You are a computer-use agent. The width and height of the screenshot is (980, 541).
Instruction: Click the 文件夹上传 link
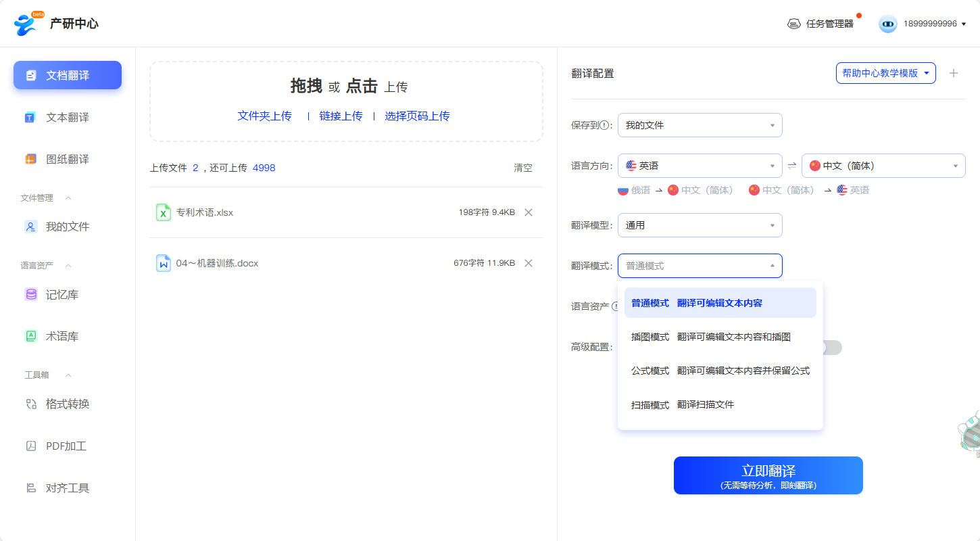click(264, 116)
